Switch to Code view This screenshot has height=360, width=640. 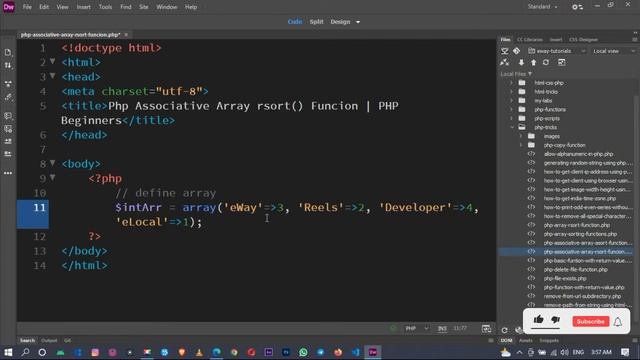[x=295, y=22]
